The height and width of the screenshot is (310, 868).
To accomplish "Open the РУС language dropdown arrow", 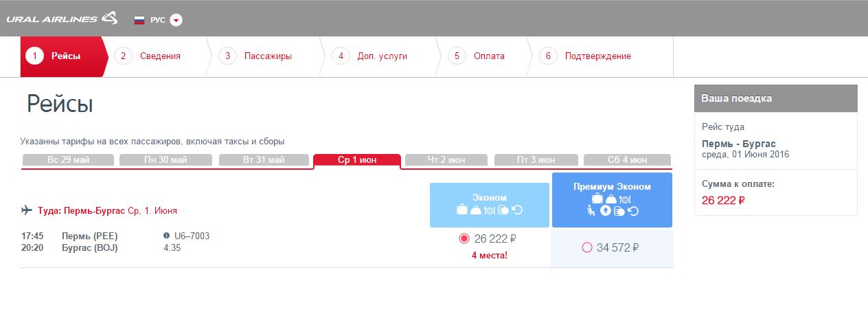I will coord(176,20).
